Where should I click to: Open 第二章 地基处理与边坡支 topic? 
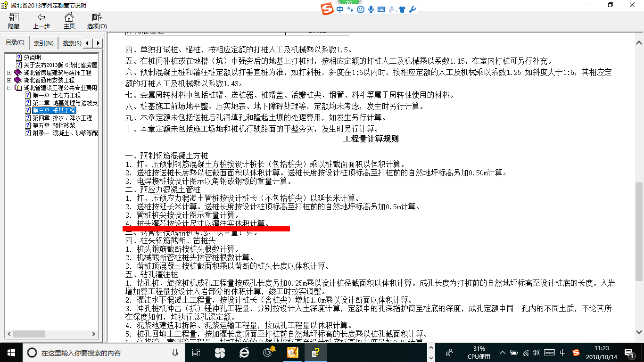[x=65, y=103]
